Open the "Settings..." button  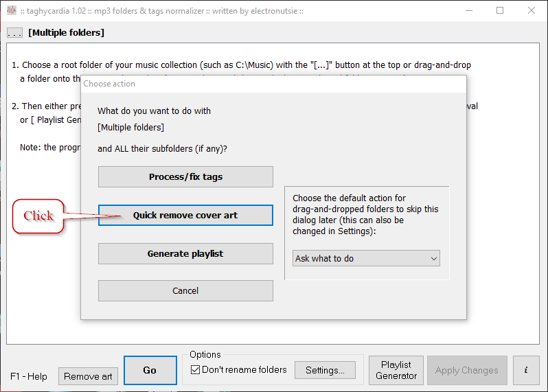pos(325,370)
